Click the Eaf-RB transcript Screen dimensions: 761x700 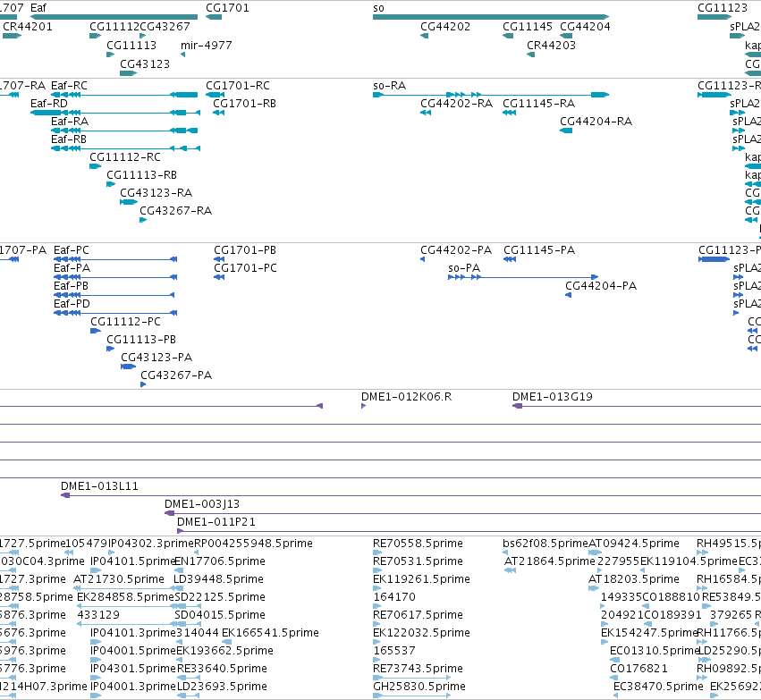126,148
